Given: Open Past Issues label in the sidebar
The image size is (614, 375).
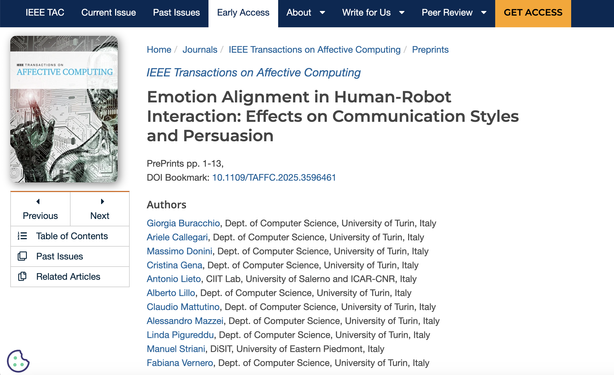Looking at the screenshot, I should pos(60,256).
